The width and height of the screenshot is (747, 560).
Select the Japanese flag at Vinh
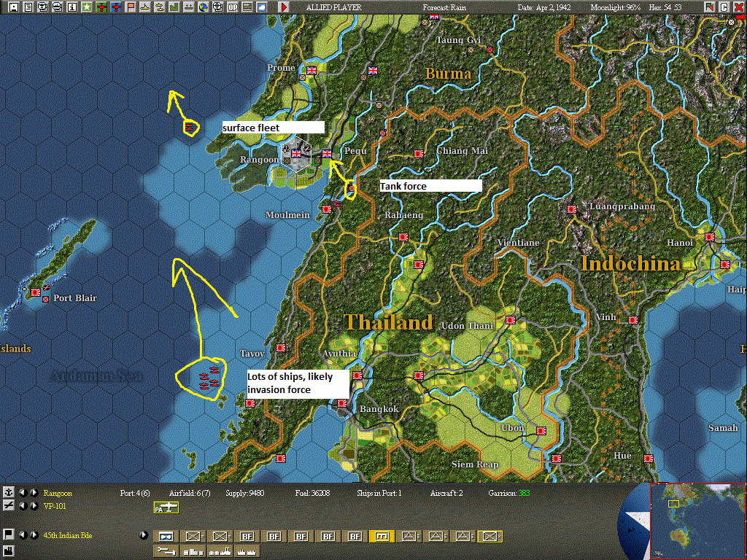tap(633, 320)
